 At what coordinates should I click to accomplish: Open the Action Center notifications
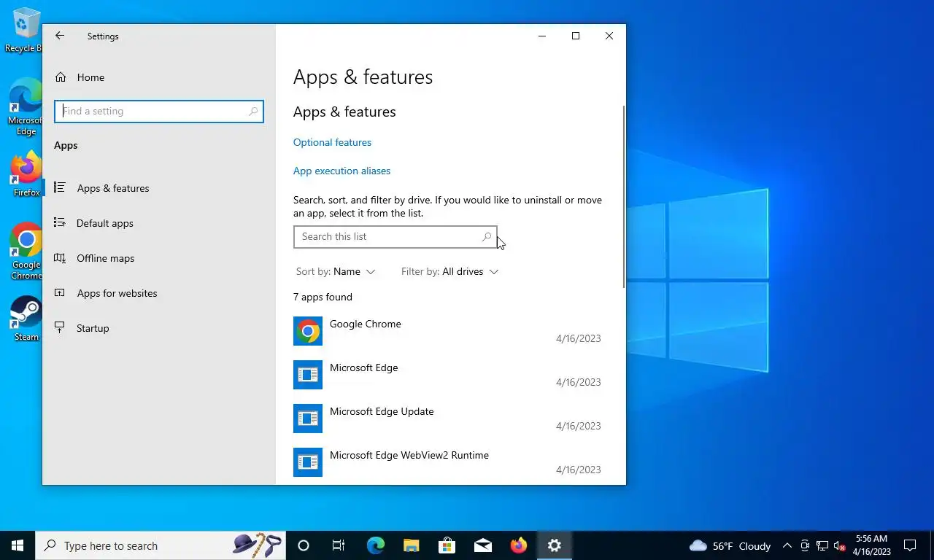910,545
